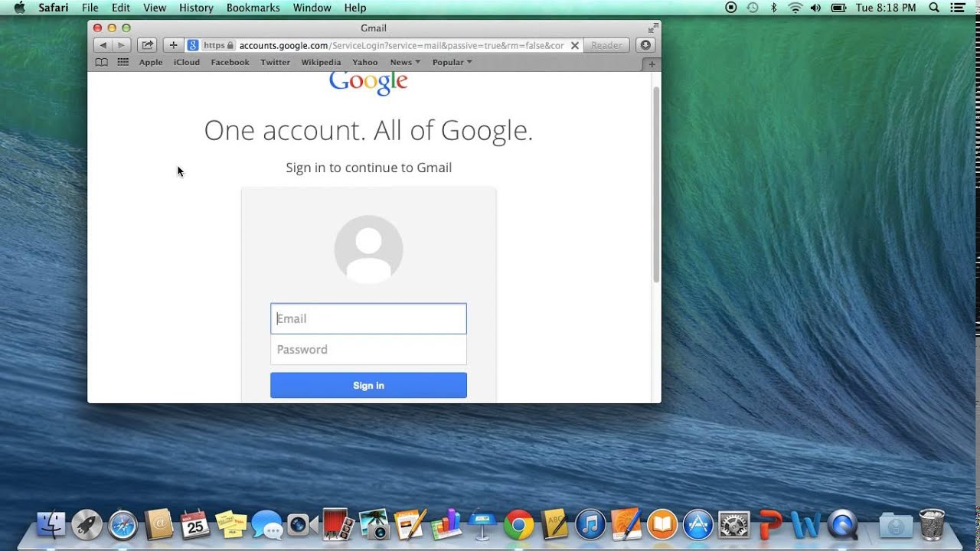
Task: Open the Share menu in Safari's toolbar
Action: pyautogui.click(x=147, y=45)
